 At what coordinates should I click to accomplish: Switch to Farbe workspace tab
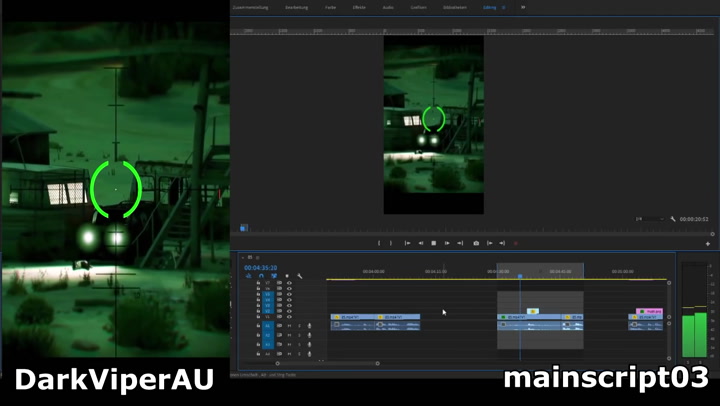[331, 7]
